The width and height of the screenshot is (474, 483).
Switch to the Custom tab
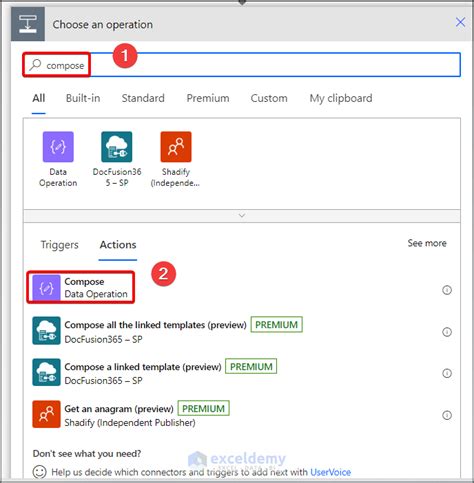(269, 98)
